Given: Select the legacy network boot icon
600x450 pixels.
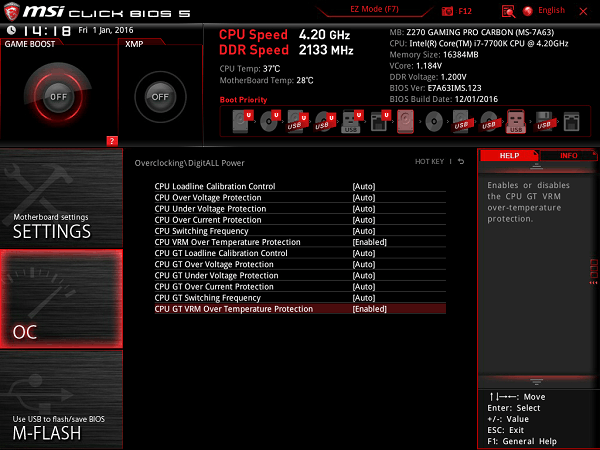Looking at the screenshot, I should click(x=571, y=122).
